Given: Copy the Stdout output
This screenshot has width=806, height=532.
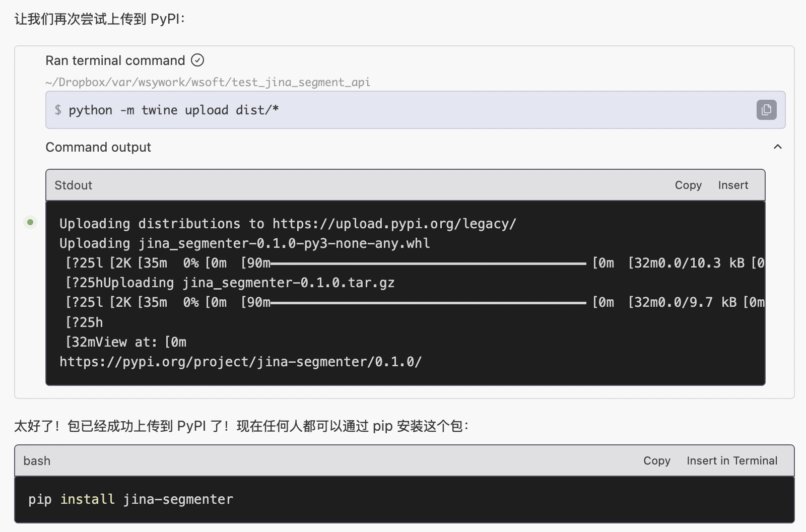Looking at the screenshot, I should pos(688,185).
